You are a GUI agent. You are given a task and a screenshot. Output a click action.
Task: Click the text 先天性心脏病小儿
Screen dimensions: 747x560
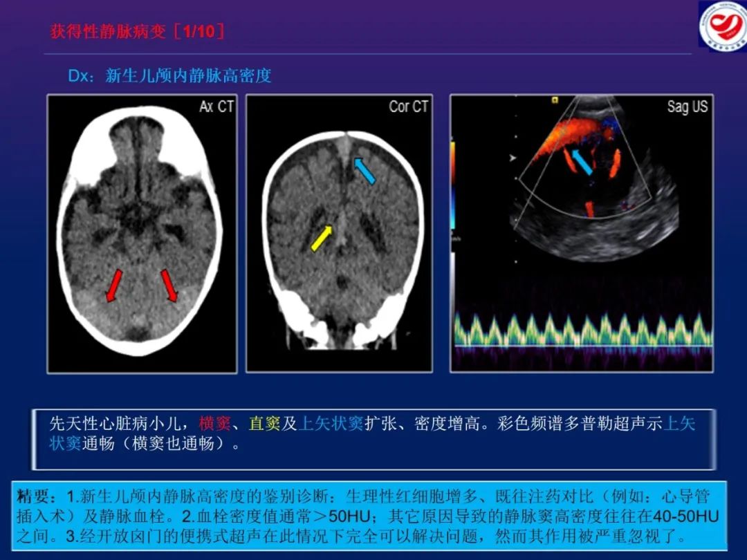116,423
